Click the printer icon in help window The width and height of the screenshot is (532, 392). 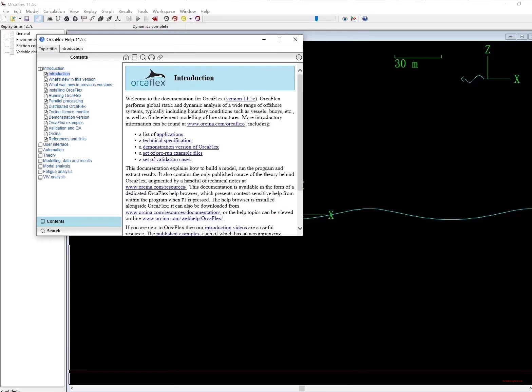pyautogui.click(x=151, y=57)
